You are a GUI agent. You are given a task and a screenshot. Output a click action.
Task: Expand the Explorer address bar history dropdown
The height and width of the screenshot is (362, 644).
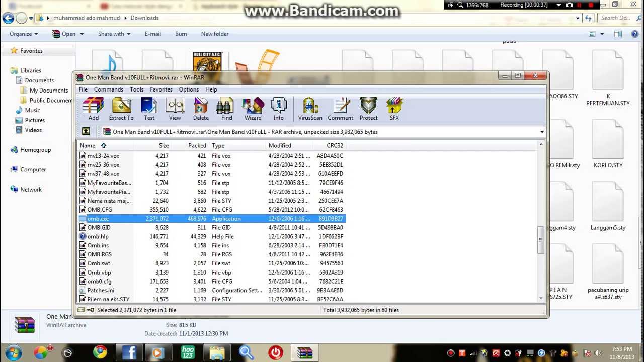click(x=578, y=18)
